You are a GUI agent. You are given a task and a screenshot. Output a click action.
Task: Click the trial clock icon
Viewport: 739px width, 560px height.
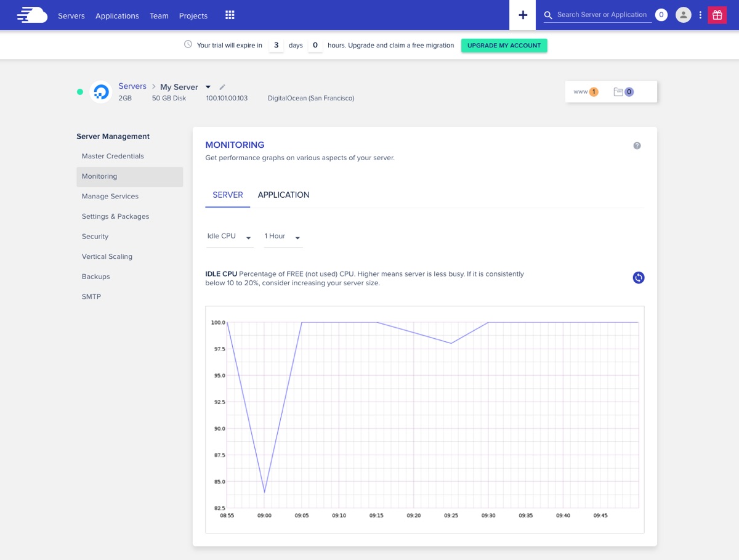[x=188, y=44]
